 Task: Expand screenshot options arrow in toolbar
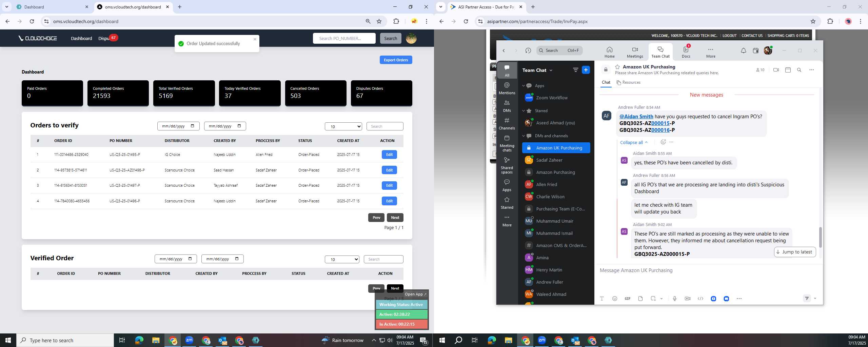[662, 299]
